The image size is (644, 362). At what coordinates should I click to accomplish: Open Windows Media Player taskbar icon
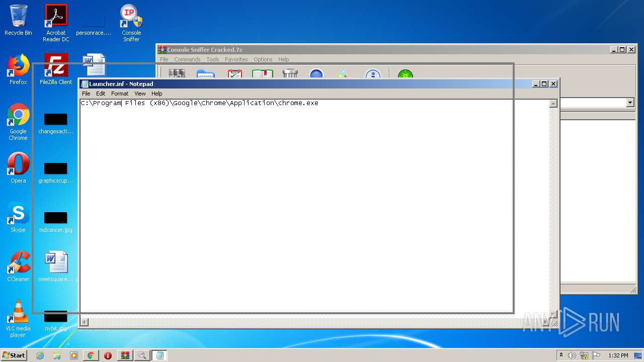74,355
